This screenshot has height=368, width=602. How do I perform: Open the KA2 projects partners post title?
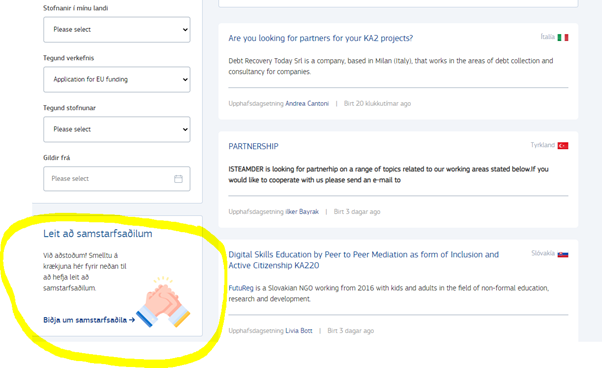pyautogui.click(x=321, y=38)
